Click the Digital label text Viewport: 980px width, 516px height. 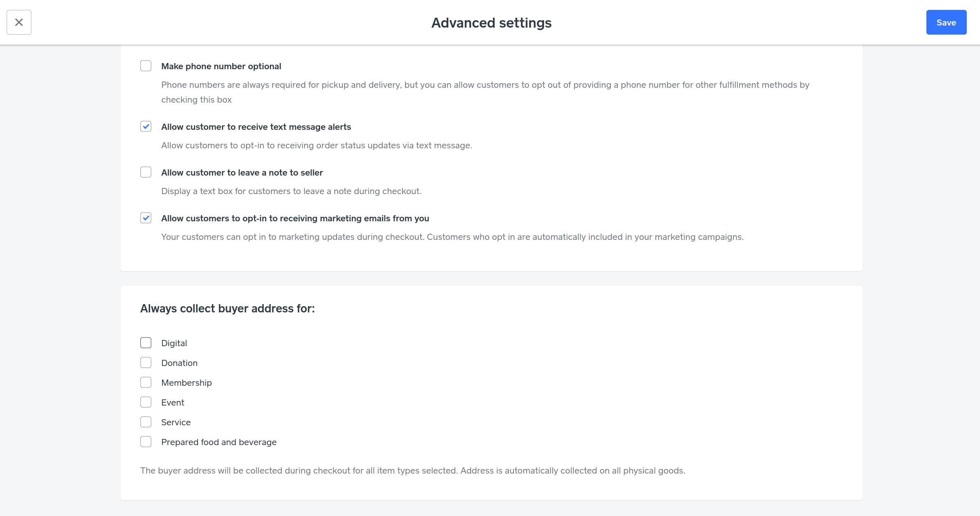tap(174, 343)
